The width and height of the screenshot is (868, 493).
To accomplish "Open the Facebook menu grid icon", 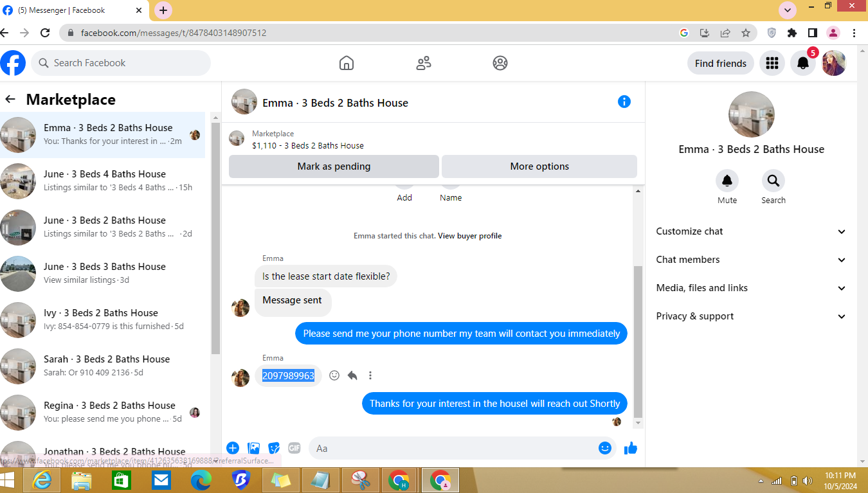I will (772, 63).
